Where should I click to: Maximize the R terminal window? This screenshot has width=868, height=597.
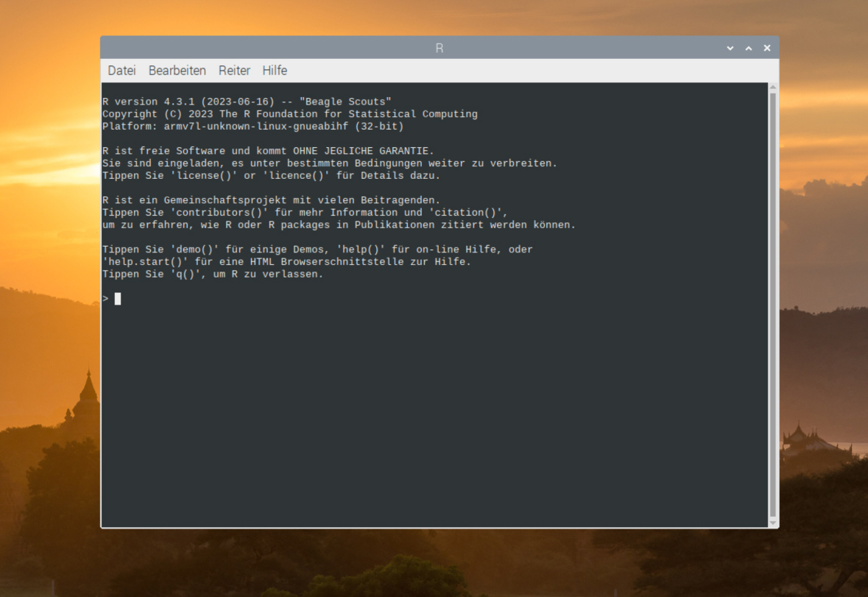pos(749,48)
